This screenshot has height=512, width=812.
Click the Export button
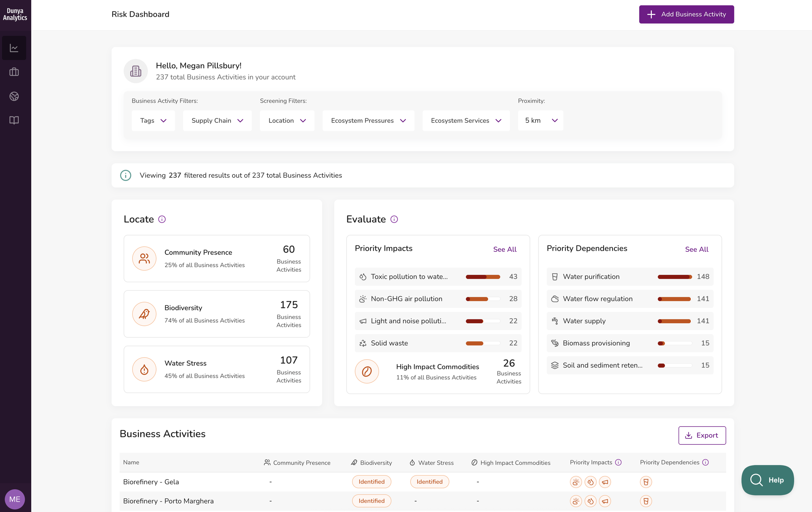click(x=702, y=435)
